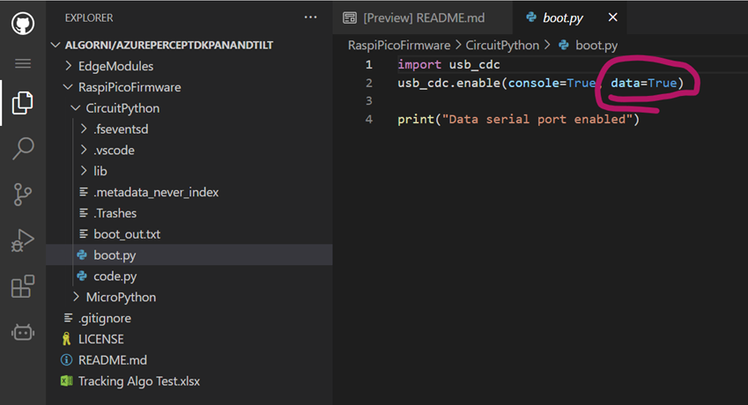The width and height of the screenshot is (748, 405).
Task: Expand the lib folder chevron
Action: pyautogui.click(x=83, y=171)
